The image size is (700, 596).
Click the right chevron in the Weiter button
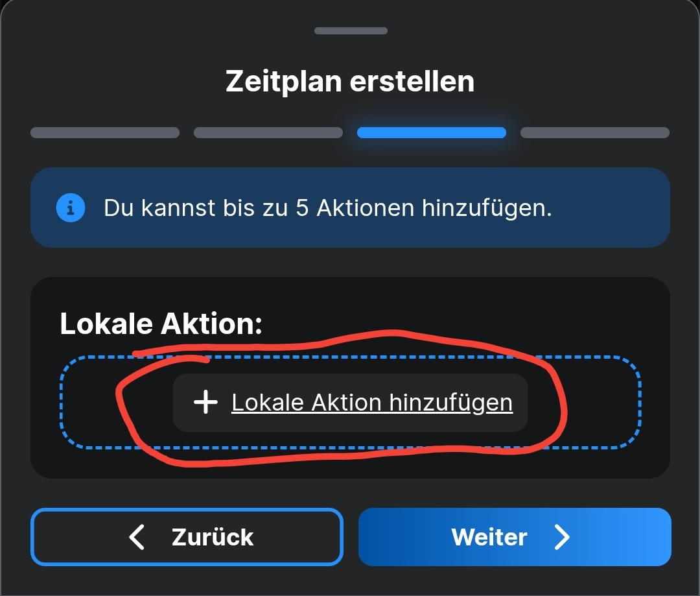pyautogui.click(x=561, y=537)
